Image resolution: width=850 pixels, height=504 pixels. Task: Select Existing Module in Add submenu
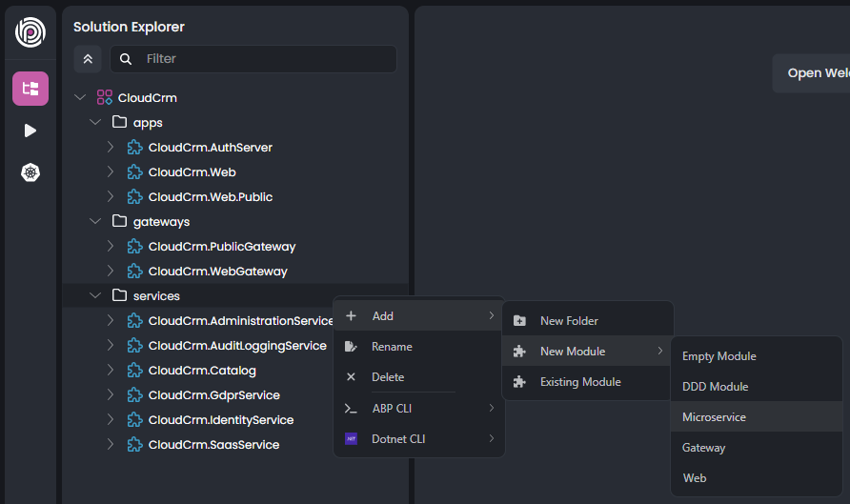(588, 382)
